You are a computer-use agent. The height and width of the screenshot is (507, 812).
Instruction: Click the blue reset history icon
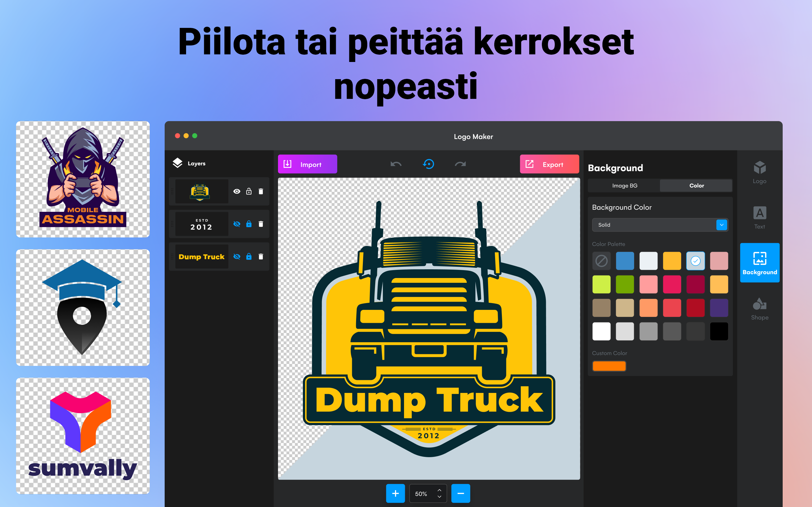click(x=429, y=164)
